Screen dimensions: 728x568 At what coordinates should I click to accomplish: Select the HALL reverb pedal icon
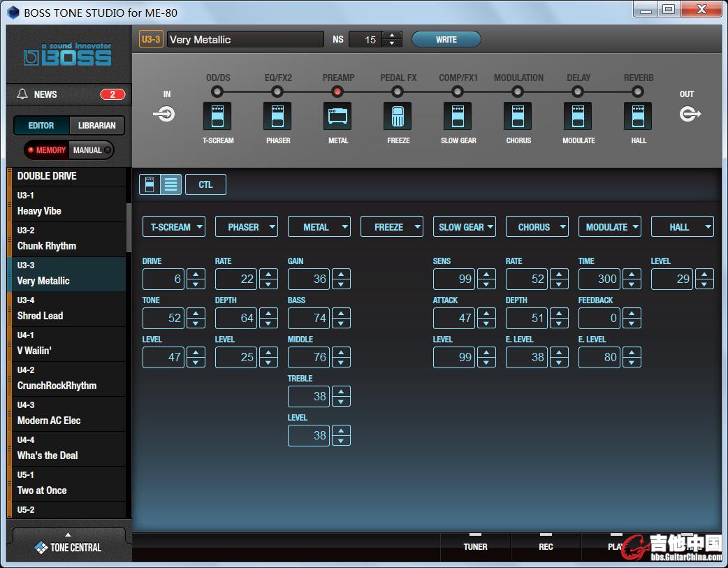pos(638,116)
